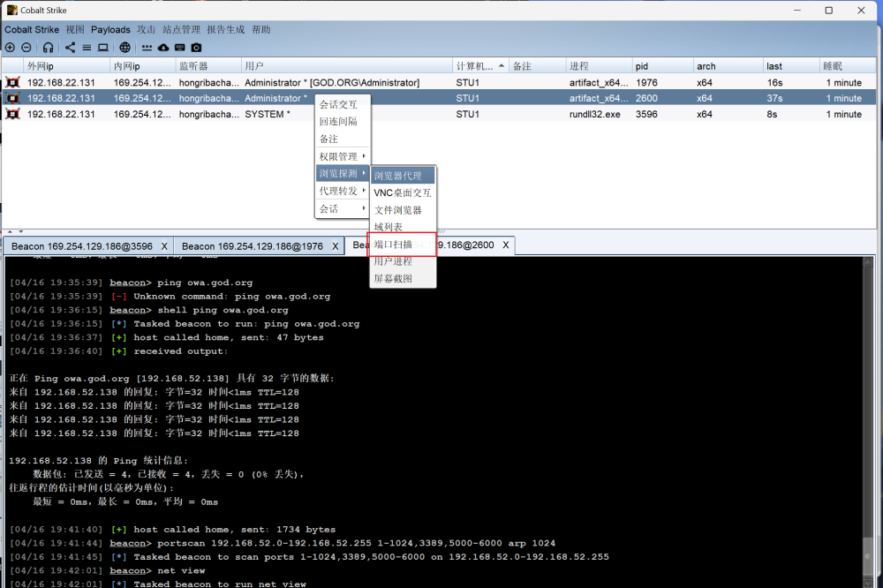
Task: Click the minus disconnect icon in toolbar
Action: 26,47
